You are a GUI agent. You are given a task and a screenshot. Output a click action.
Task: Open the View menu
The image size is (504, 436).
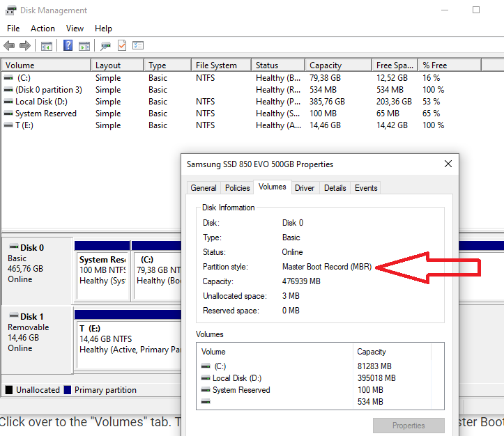coord(75,29)
